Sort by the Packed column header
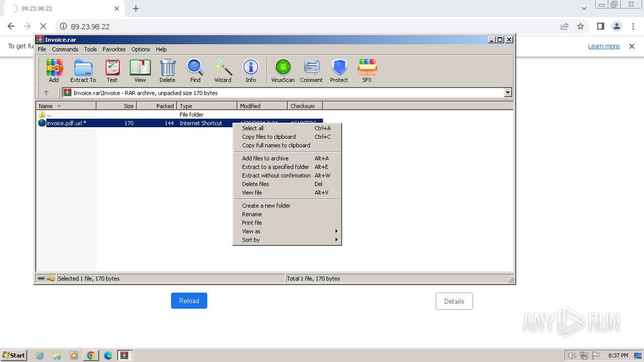Screen dimensions: 644x362 [x=156, y=106]
